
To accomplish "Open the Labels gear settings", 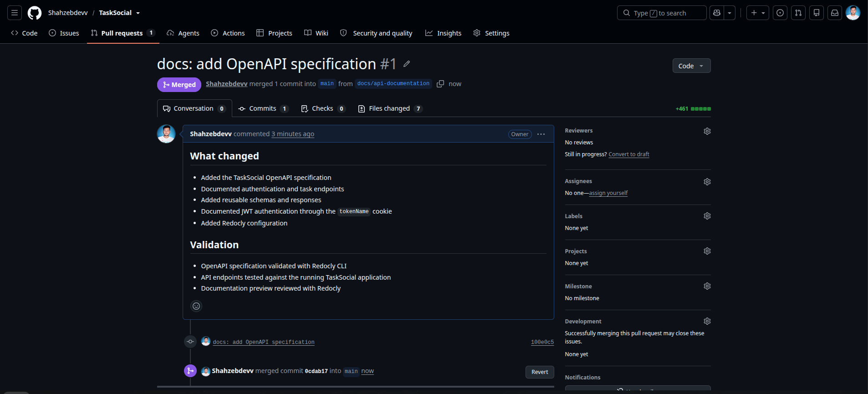I will point(707,216).
